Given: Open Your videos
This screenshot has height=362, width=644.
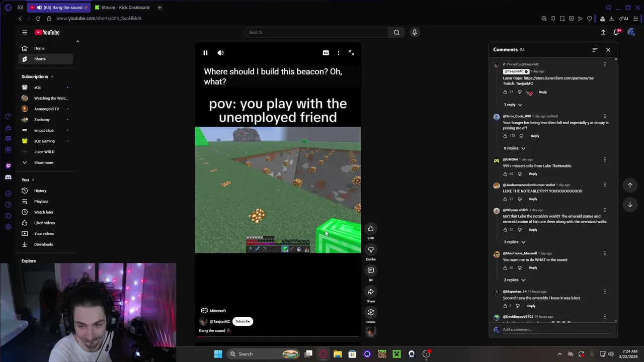Looking at the screenshot, I should [x=46, y=234].
